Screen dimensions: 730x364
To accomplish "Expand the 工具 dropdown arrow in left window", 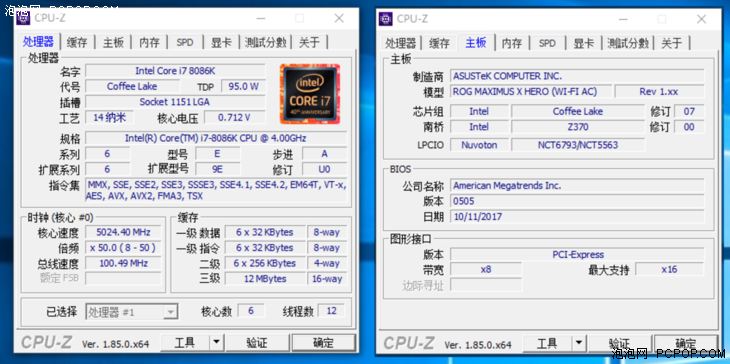I will [x=216, y=343].
